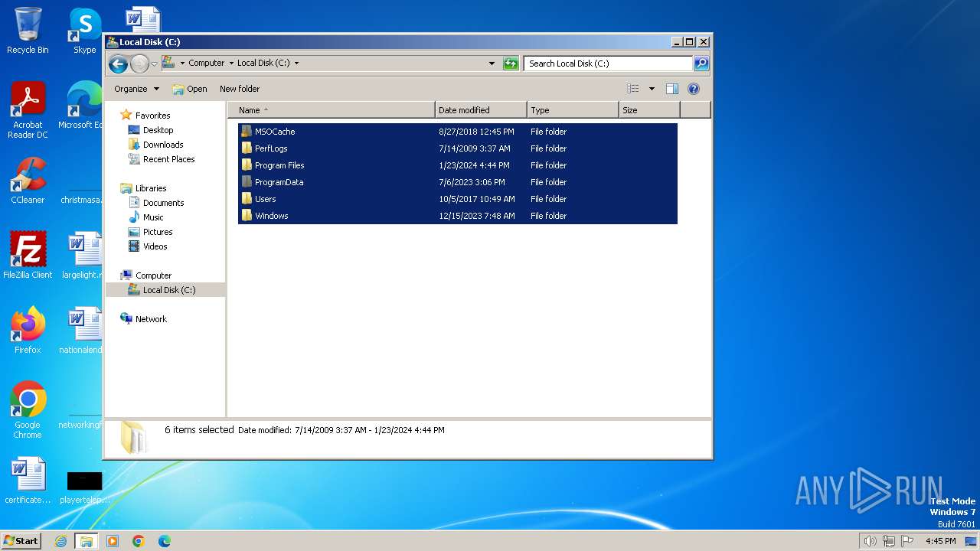The width and height of the screenshot is (980, 551).
Task: Click the Open toolbar button
Action: pyautogui.click(x=190, y=89)
